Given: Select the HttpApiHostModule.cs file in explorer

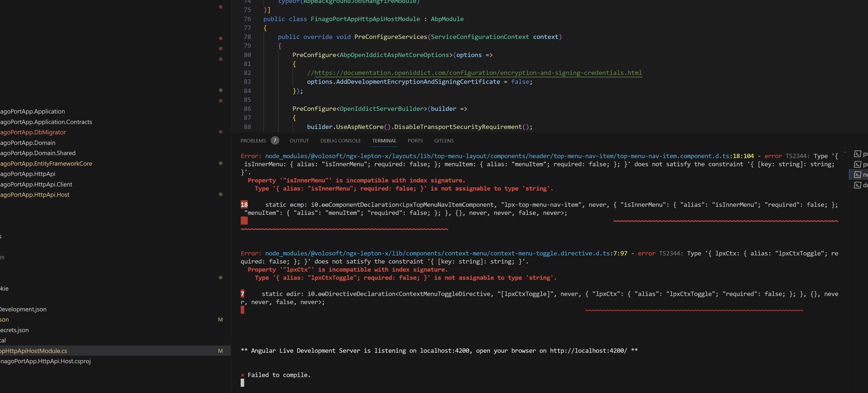Looking at the screenshot, I should pyautogui.click(x=34, y=351).
